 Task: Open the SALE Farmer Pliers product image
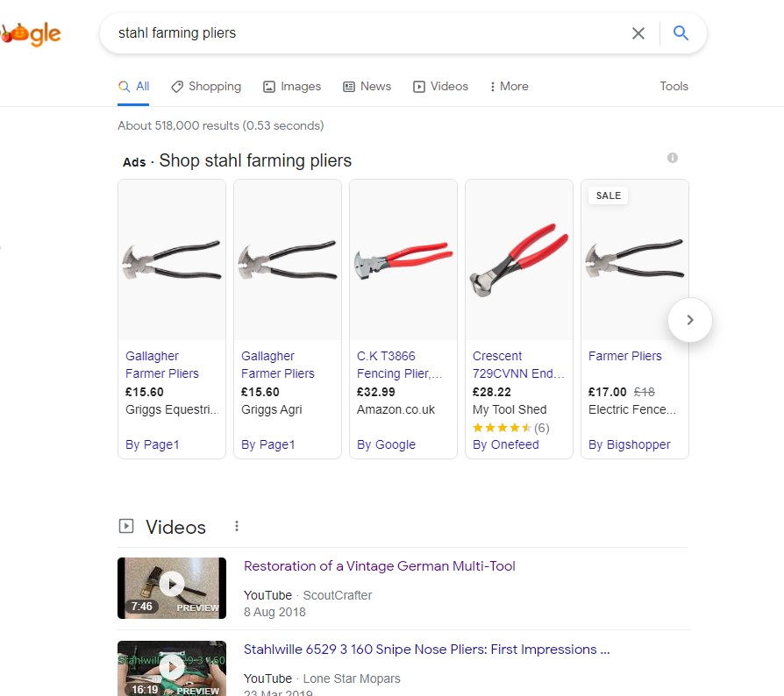(634, 260)
